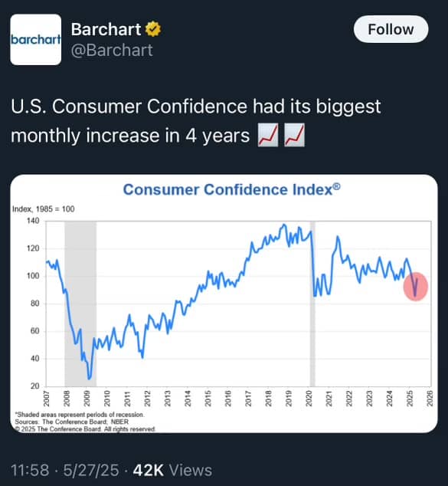Click the Conference Board sources footnote

[71, 422]
